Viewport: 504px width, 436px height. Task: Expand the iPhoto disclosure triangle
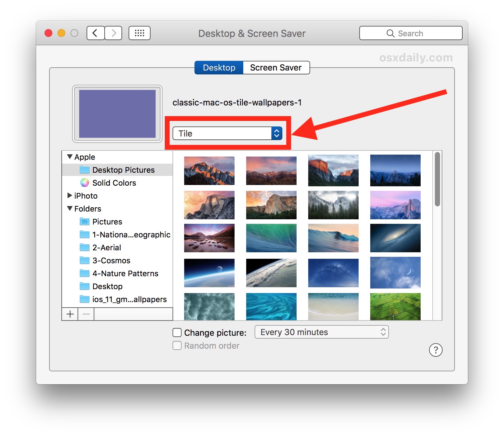(x=69, y=195)
